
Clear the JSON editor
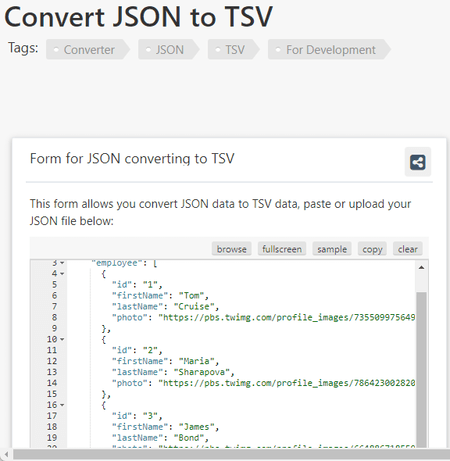click(408, 249)
